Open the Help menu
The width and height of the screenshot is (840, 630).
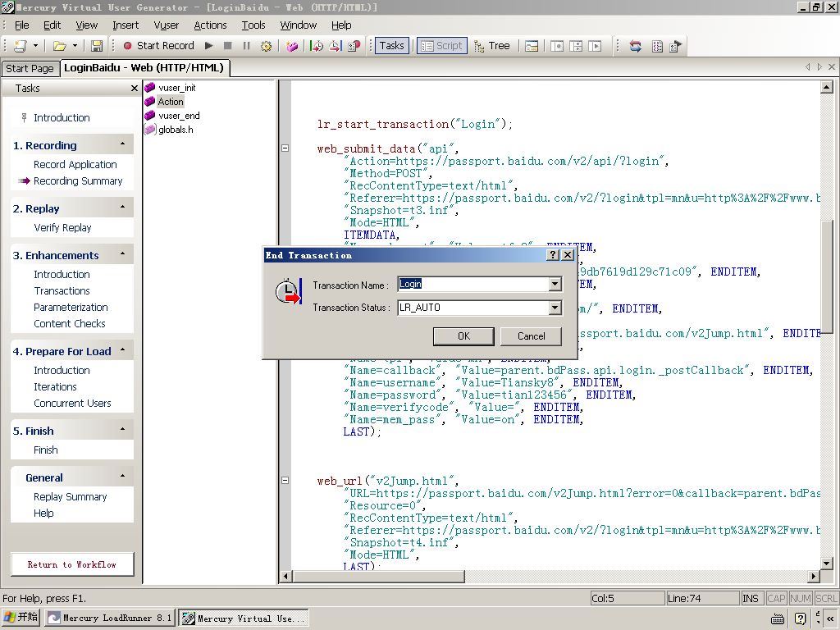341,25
